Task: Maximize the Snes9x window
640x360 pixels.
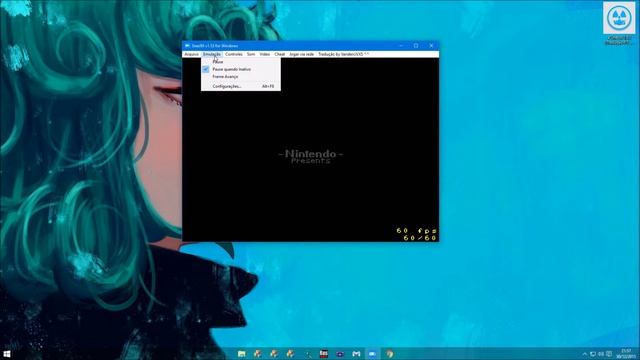Action: click(416, 46)
